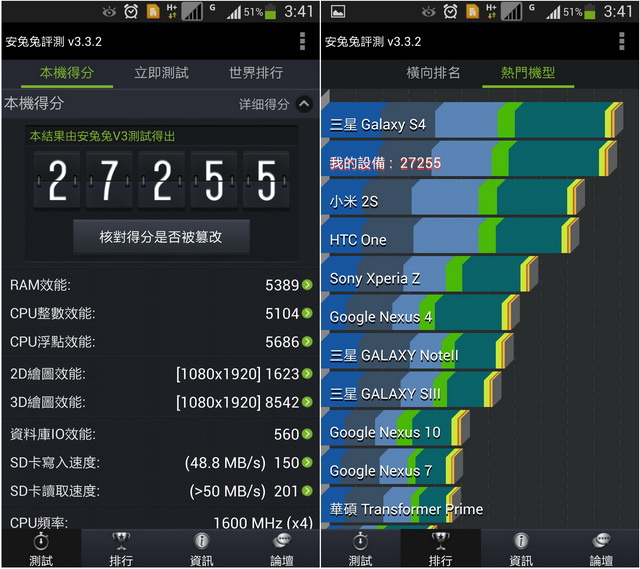Tap picture notification icon in right status bar

(338, 12)
